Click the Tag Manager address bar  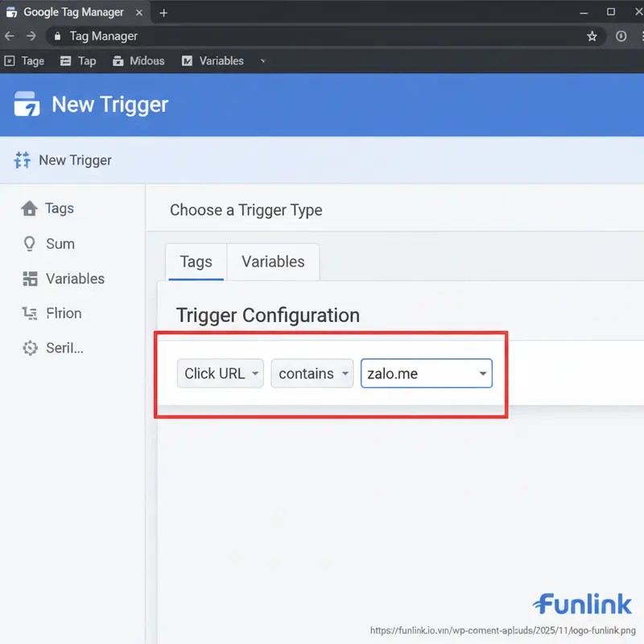(x=322, y=36)
